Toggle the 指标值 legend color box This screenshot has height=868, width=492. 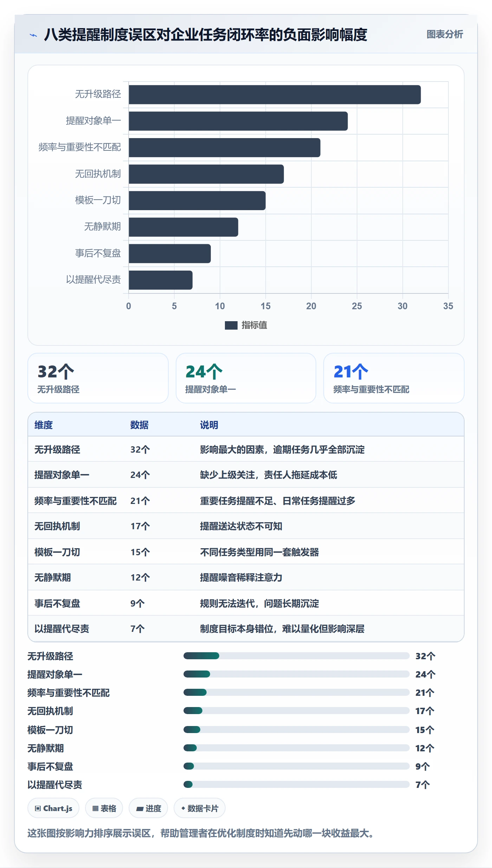click(x=231, y=325)
